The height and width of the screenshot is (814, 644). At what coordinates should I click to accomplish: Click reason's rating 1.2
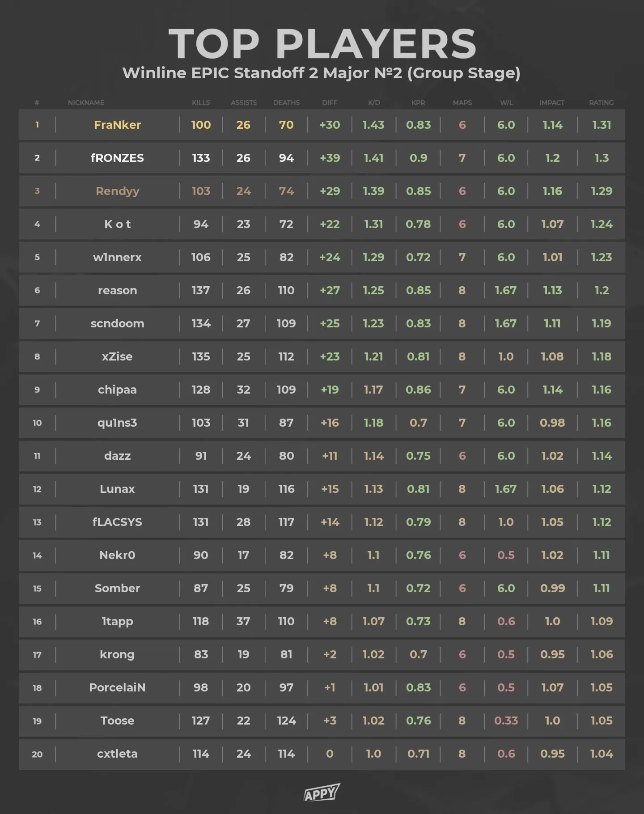(x=602, y=290)
